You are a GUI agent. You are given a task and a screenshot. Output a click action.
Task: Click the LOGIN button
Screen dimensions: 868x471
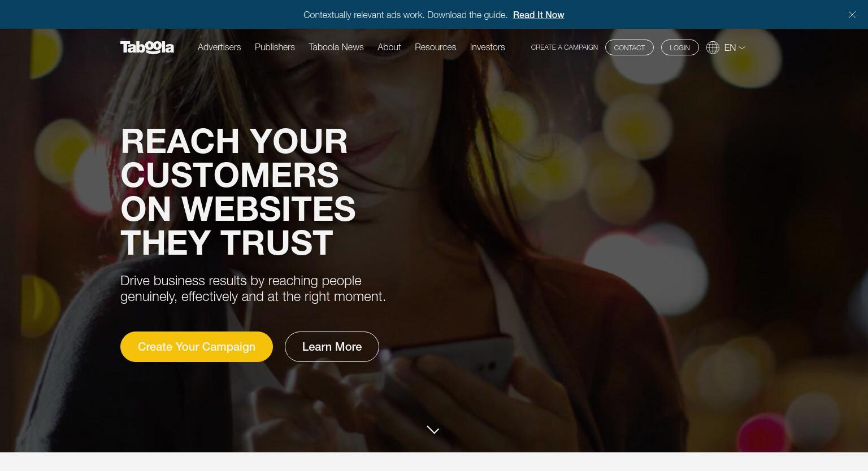coord(680,47)
